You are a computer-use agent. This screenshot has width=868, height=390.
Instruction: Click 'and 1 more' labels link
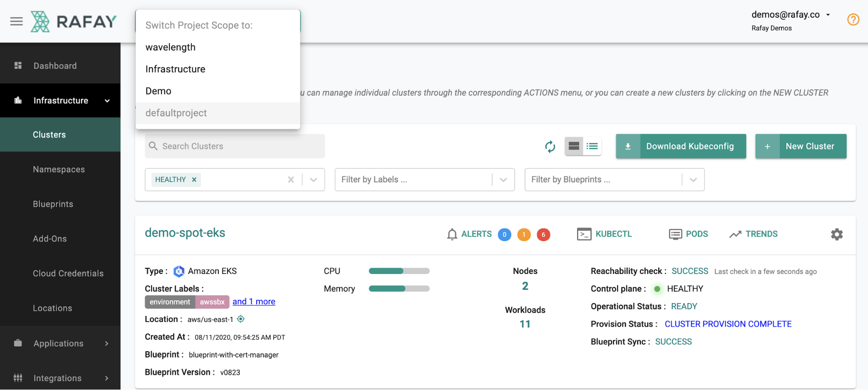coord(254,301)
